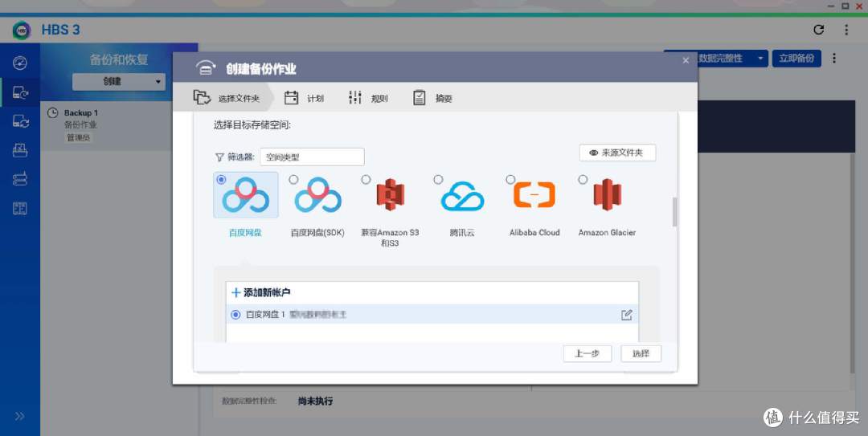Click the Backup 1 clock icon
The width and height of the screenshot is (868, 436).
coord(52,113)
